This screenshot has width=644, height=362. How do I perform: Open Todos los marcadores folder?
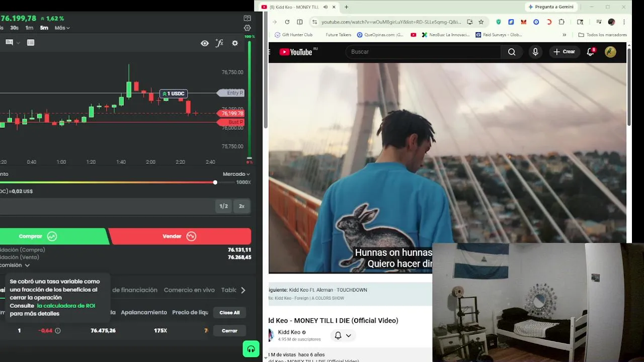tap(603, 35)
